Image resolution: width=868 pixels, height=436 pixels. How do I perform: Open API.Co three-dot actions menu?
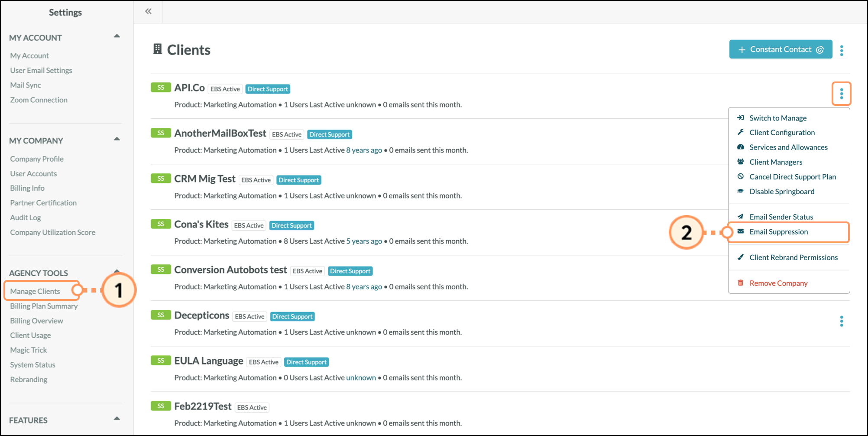point(841,94)
